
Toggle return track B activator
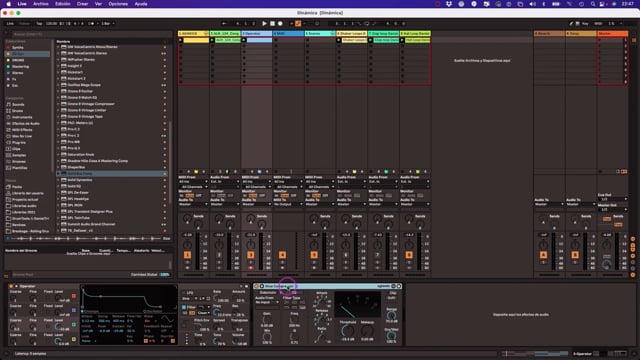575,255
